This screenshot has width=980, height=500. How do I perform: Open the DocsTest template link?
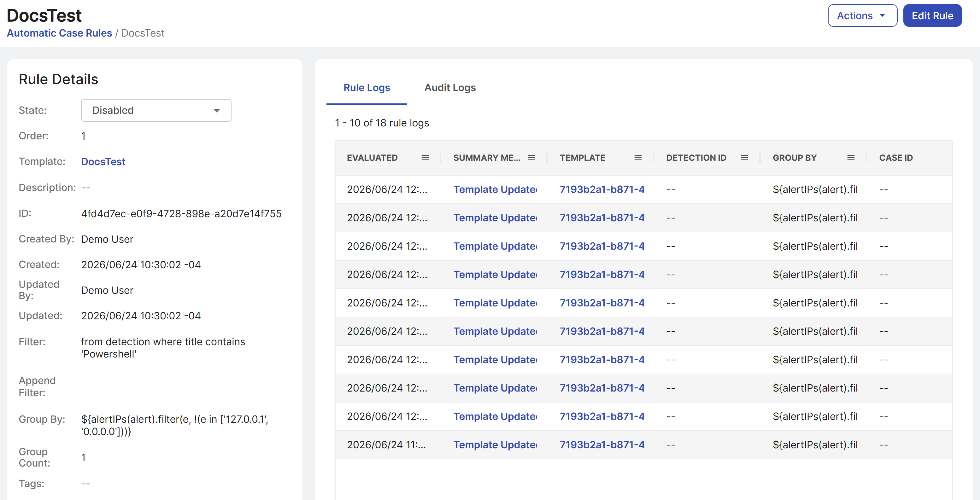tap(103, 162)
